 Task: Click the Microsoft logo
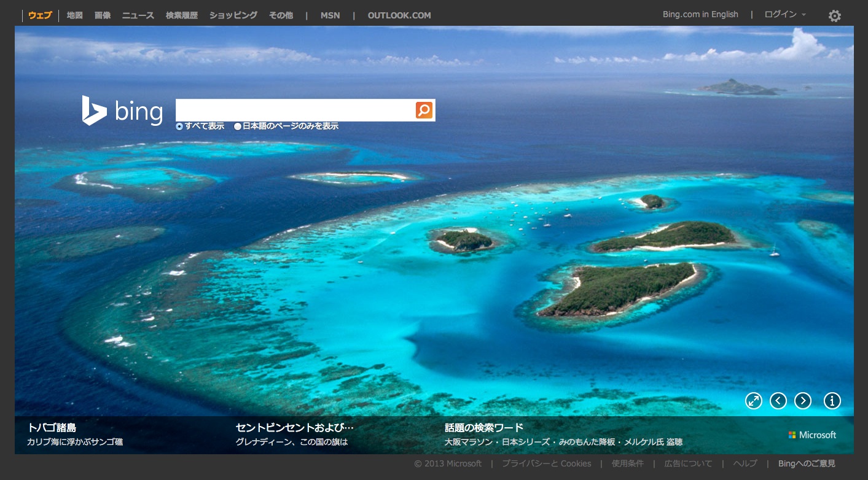click(812, 435)
